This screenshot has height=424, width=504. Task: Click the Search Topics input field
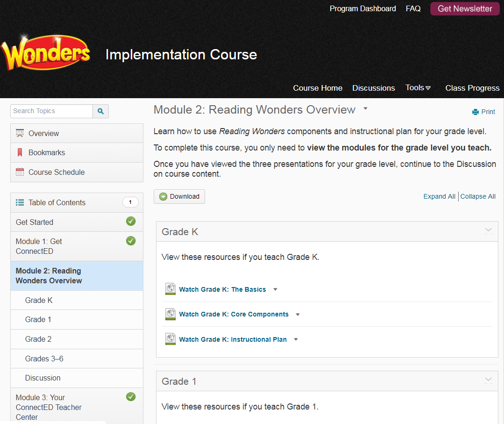[51, 111]
